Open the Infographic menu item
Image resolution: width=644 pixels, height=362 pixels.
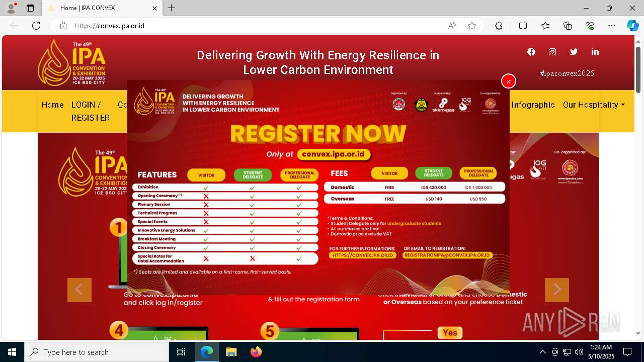pyautogui.click(x=533, y=105)
